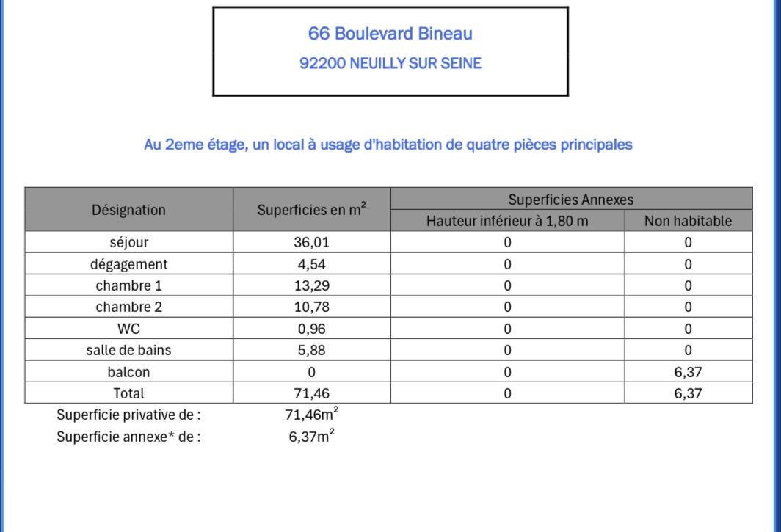Select the Superficie privative de label
Viewport: 781px width, 532px height.
pyautogui.click(x=128, y=415)
